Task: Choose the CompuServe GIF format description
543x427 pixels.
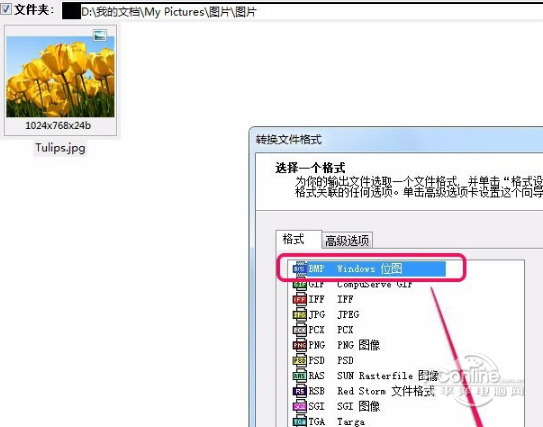Action: (x=375, y=284)
